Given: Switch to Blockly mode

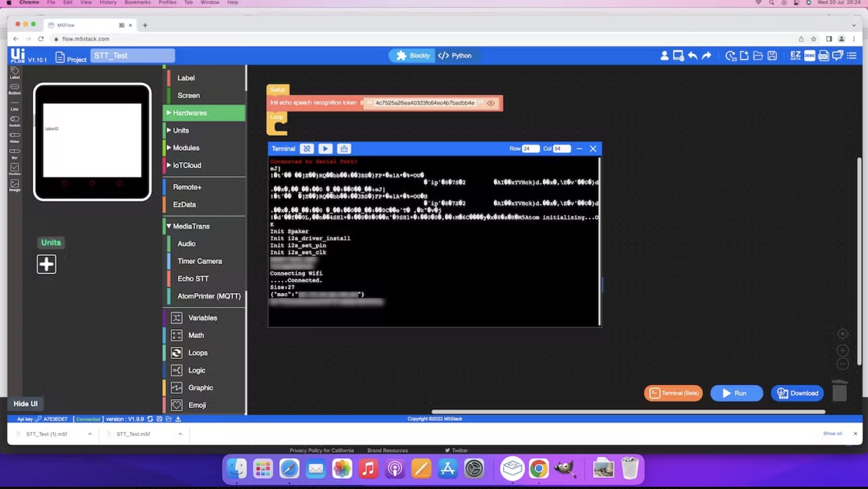Looking at the screenshot, I should click(x=413, y=55).
